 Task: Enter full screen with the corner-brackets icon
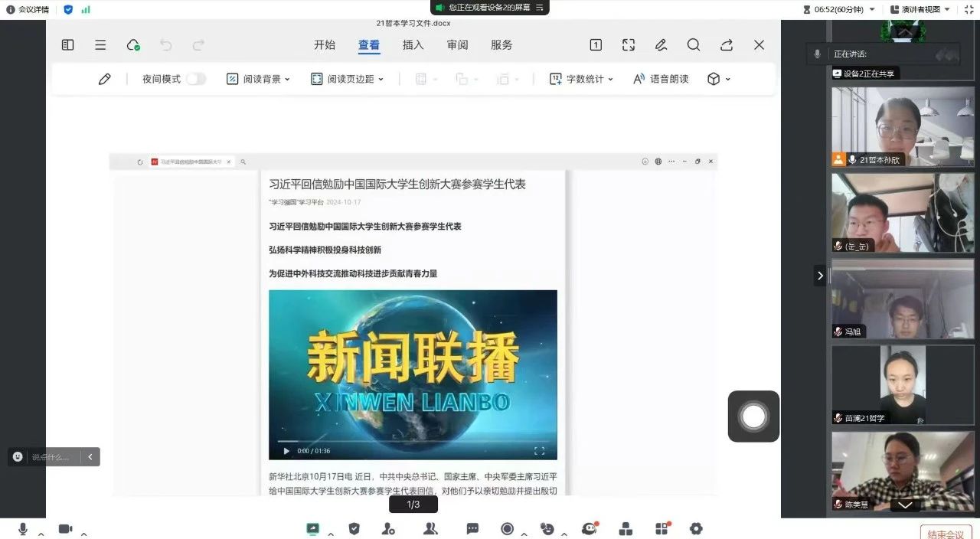point(629,45)
